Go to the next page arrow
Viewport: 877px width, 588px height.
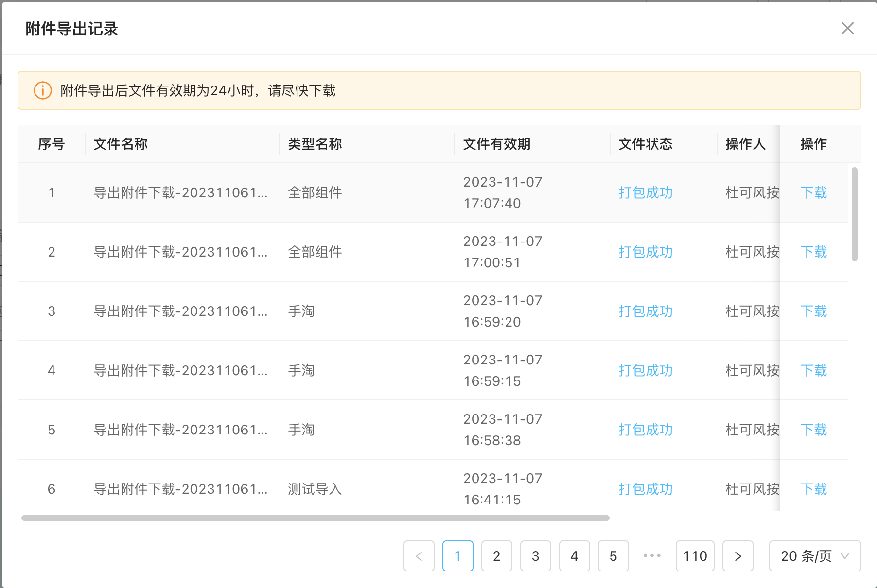pos(738,556)
